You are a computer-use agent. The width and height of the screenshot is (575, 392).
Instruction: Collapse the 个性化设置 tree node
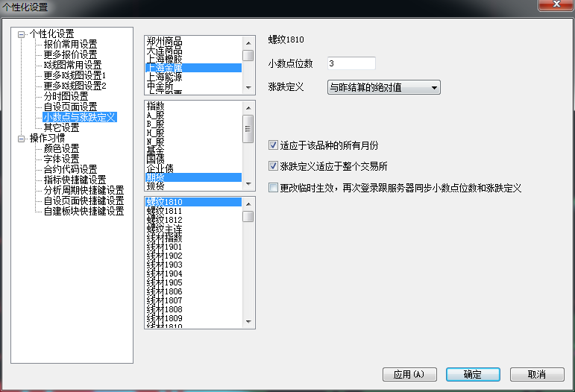[x=21, y=34]
